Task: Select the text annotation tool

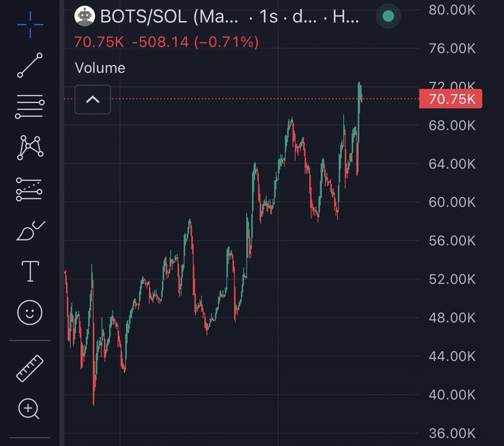Action: click(x=30, y=271)
